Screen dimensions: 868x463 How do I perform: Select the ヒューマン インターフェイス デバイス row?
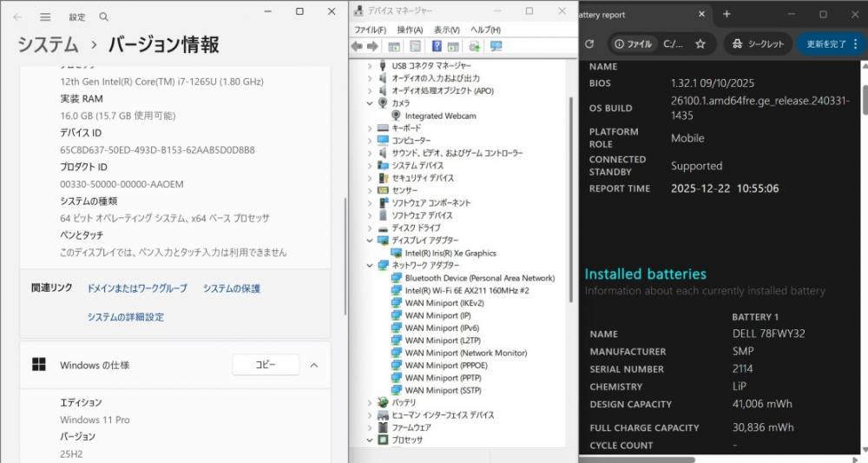point(443,415)
